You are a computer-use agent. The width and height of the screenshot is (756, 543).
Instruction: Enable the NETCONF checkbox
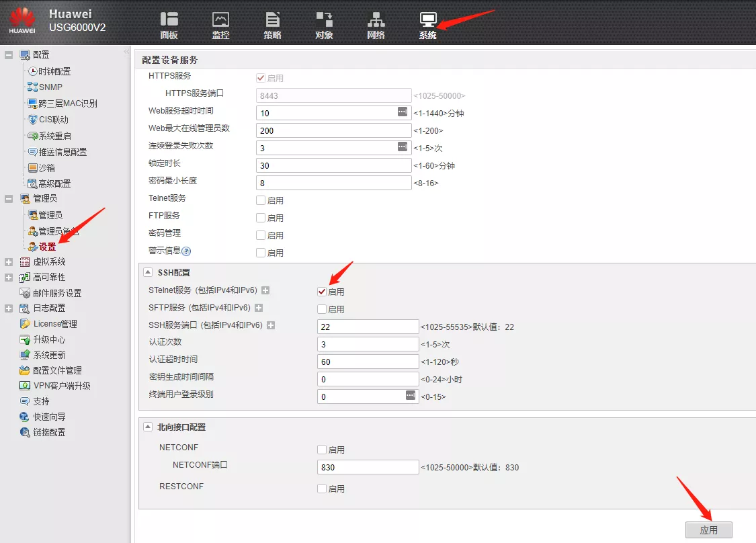point(322,450)
